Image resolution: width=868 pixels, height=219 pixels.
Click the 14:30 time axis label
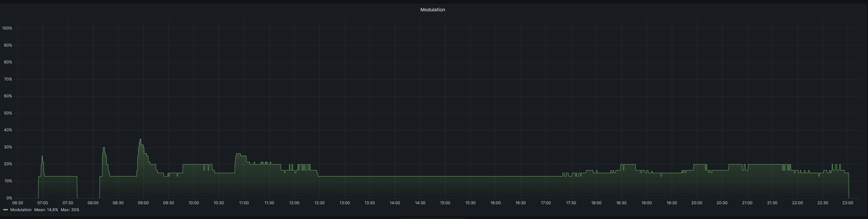[x=420, y=203]
